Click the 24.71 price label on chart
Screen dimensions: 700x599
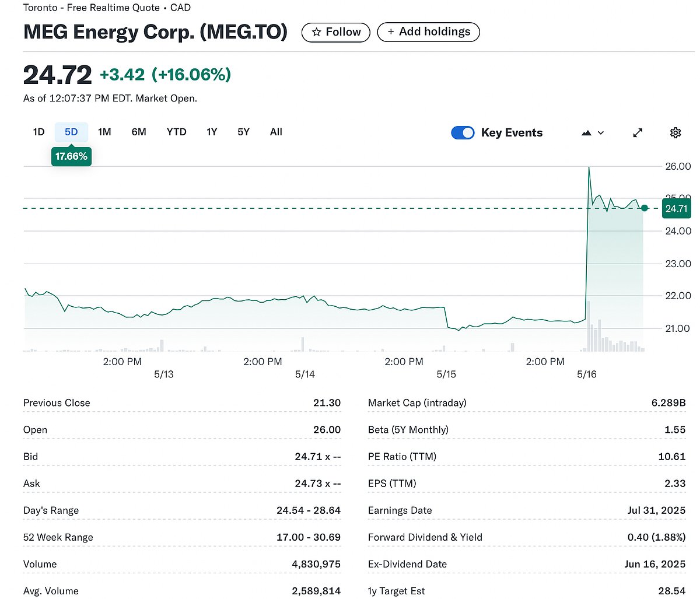pyautogui.click(x=675, y=208)
